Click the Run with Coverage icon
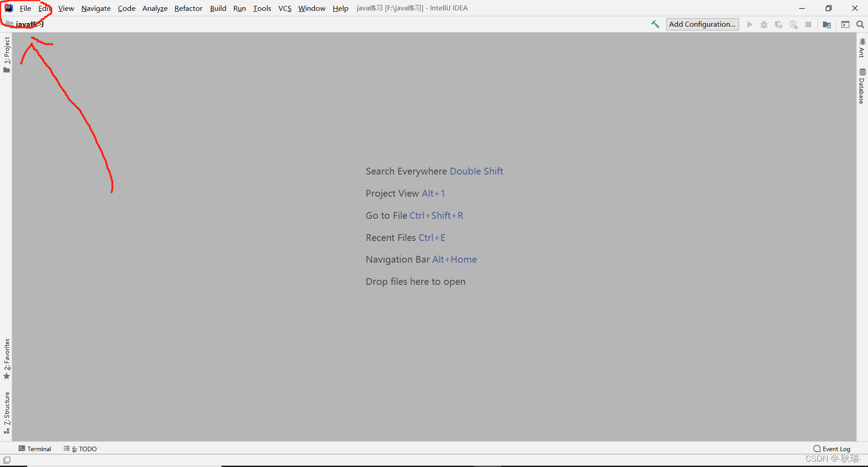868x467 pixels. pyautogui.click(x=778, y=24)
